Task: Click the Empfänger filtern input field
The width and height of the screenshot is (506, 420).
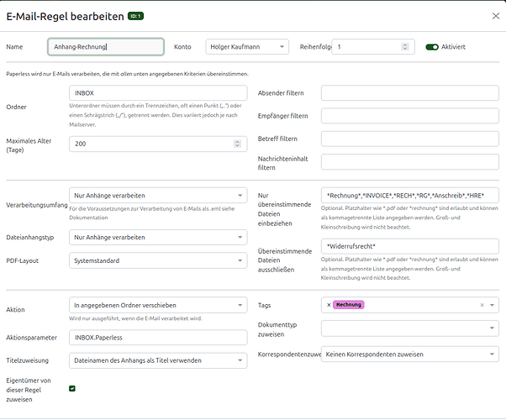Action: tap(410, 116)
